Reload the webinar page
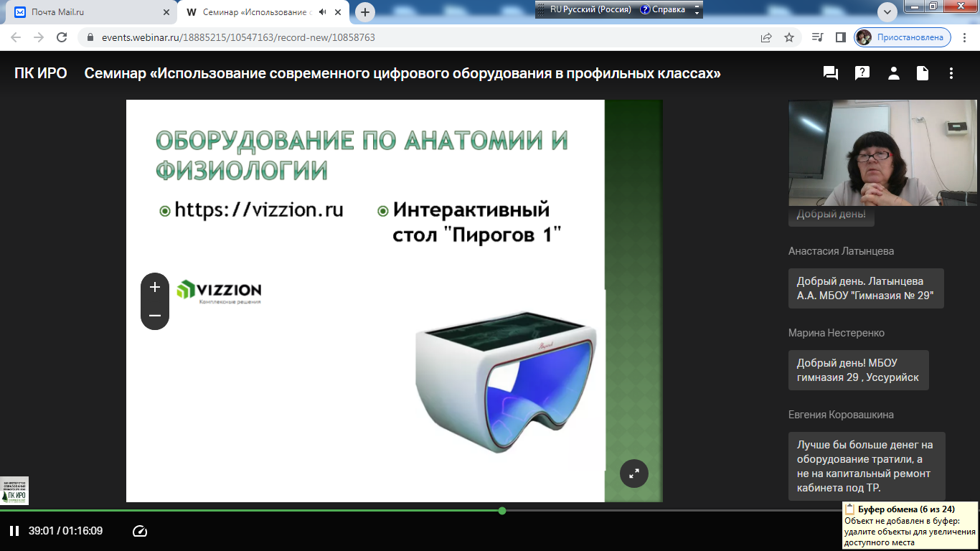The height and width of the screenshot is (551, 980). (62, 37)
